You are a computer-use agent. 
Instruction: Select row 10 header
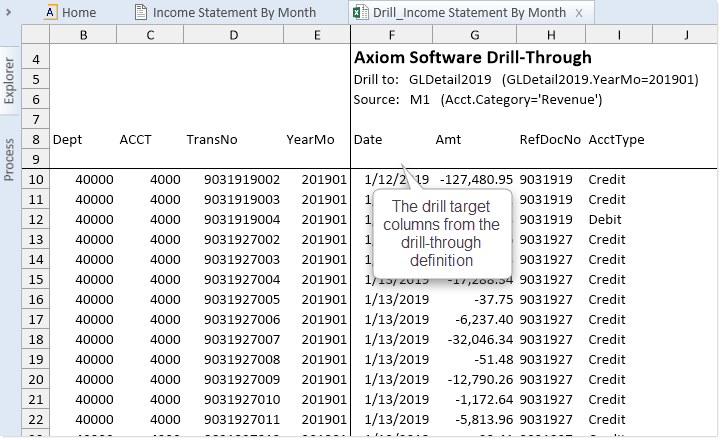(36, 180)
